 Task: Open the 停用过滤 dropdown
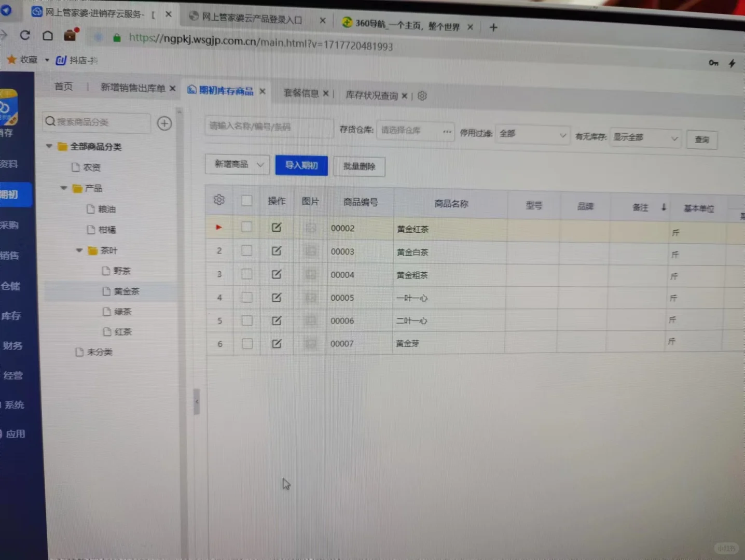[532, 134]
